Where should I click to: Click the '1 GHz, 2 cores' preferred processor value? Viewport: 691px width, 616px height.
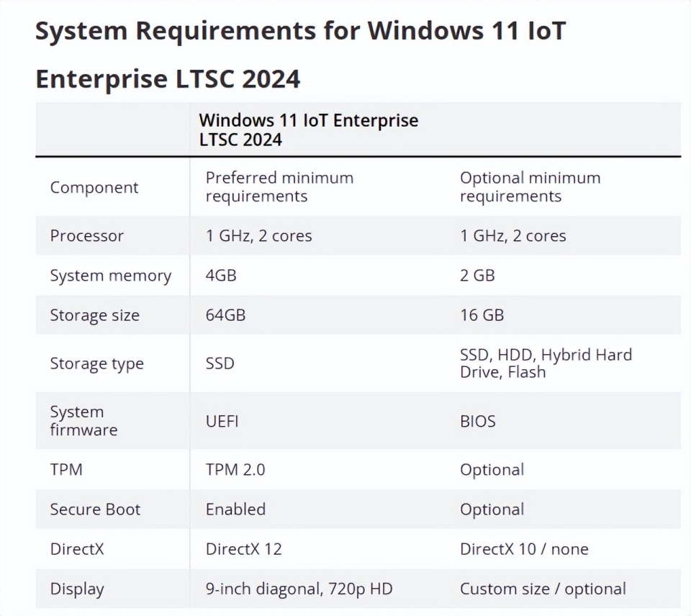point(259,235)
